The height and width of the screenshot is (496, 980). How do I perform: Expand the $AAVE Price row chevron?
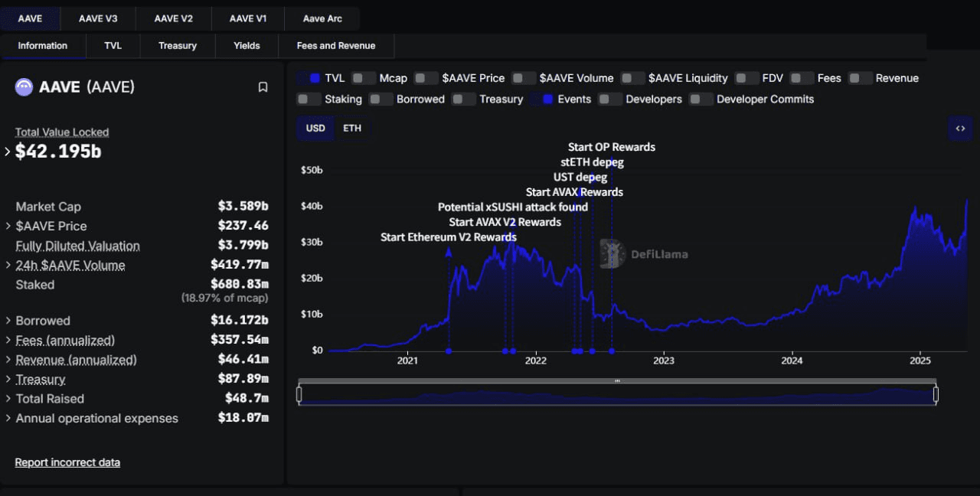[8, 226]
